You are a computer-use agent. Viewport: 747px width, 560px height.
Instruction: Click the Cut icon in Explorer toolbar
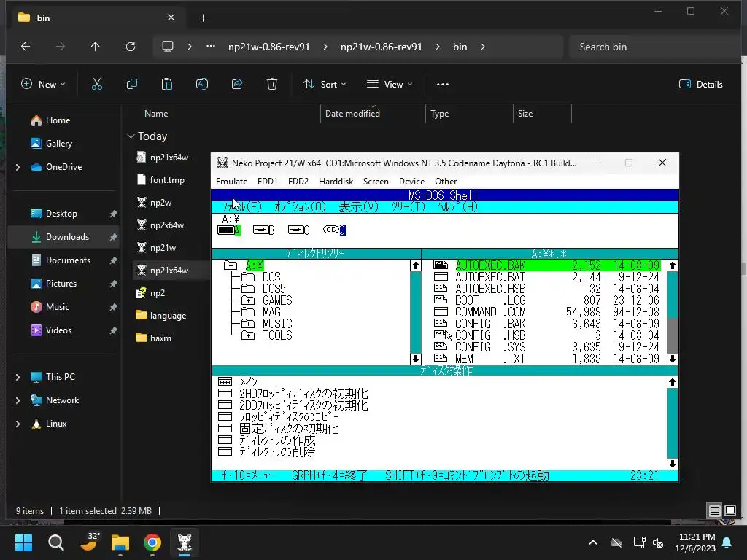tap(97, 85)
